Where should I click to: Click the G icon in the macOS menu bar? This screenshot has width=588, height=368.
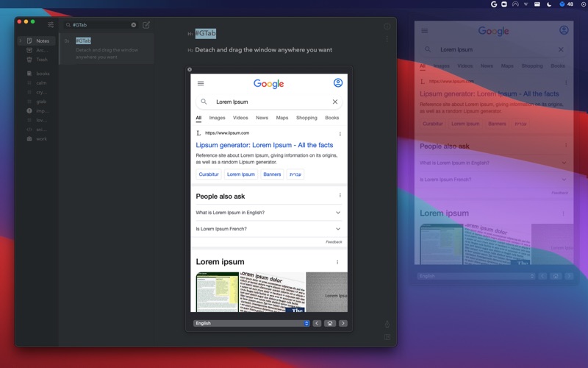point(494,4)
